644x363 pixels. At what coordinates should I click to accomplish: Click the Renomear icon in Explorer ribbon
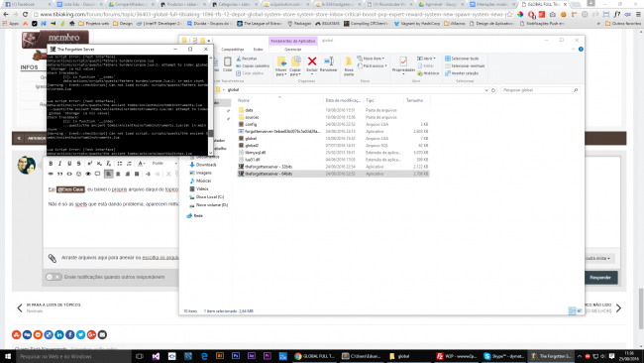point(329,64)
